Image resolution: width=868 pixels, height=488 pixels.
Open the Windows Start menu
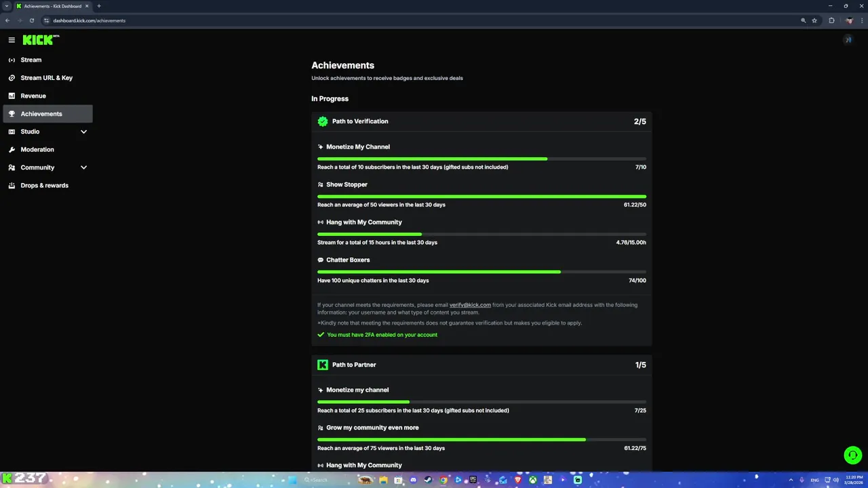(292, 480)
